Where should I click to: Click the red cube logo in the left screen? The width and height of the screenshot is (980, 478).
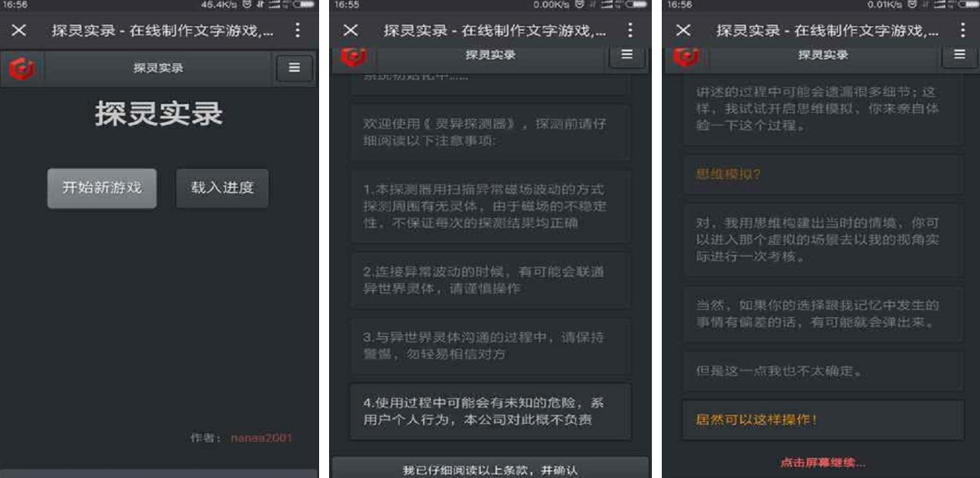[x=22, y=69]
